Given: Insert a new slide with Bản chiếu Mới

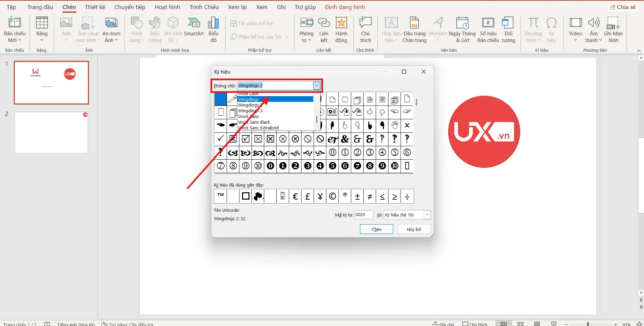Looking at the screenshot, I should point(15,30).
